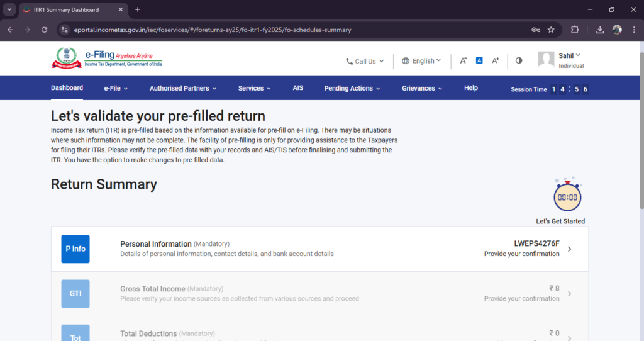Expand the e-File menu
The image size is (644, 341).
(x=116, y=88)
